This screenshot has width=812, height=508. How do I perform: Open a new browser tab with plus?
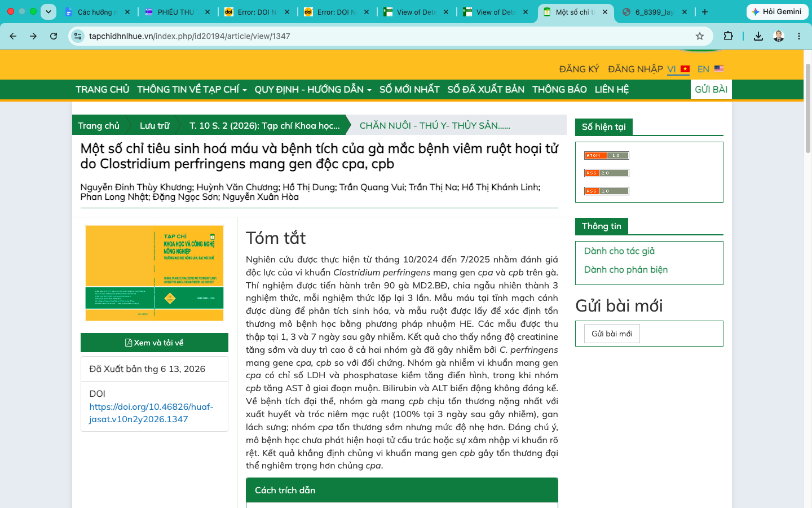(705, 12)
